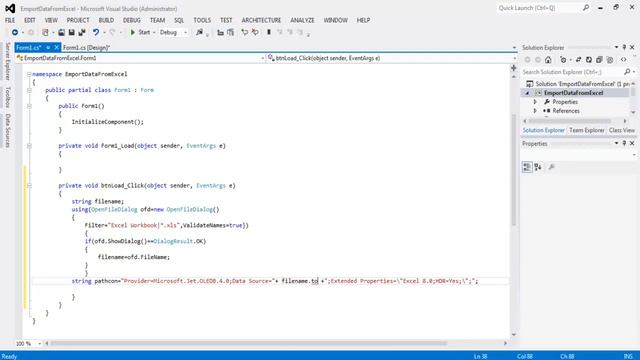Viewport: 640px width, 360px height.
Task: Open the SQL menu
Action: coord(179,20)
